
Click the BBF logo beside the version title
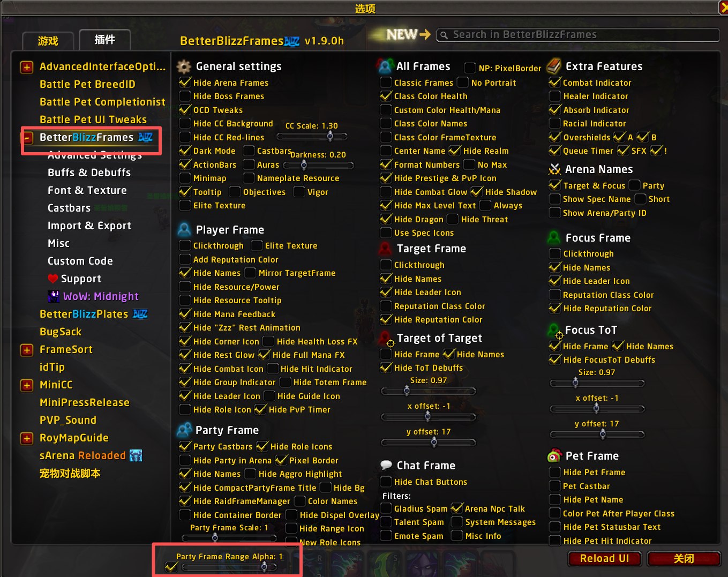tap(292, 41)
